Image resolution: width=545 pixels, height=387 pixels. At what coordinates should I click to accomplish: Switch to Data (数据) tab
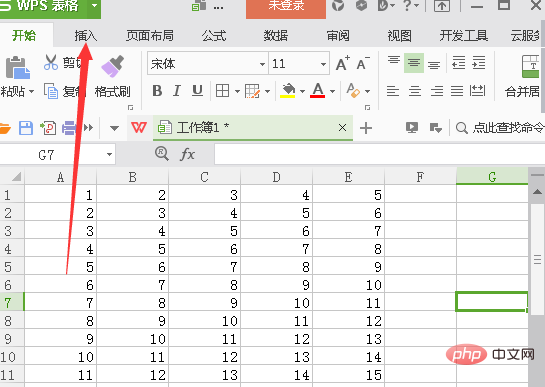pyautogui.click(x=276, y=35)
